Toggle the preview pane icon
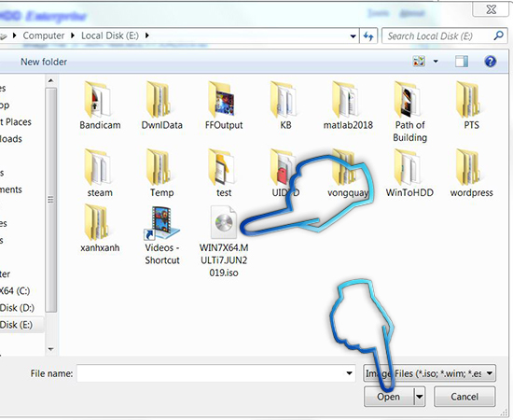Image resolution: width=513 pixels, height=420 pixels. pos(462,62)
